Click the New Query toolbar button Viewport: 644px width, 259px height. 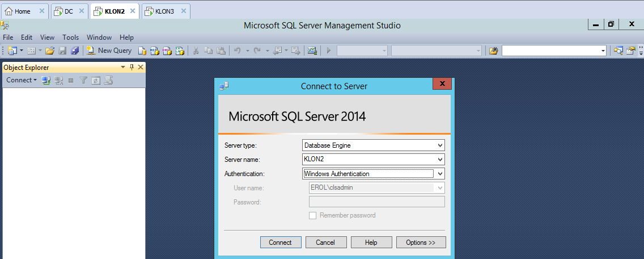[x=109, y=51]
